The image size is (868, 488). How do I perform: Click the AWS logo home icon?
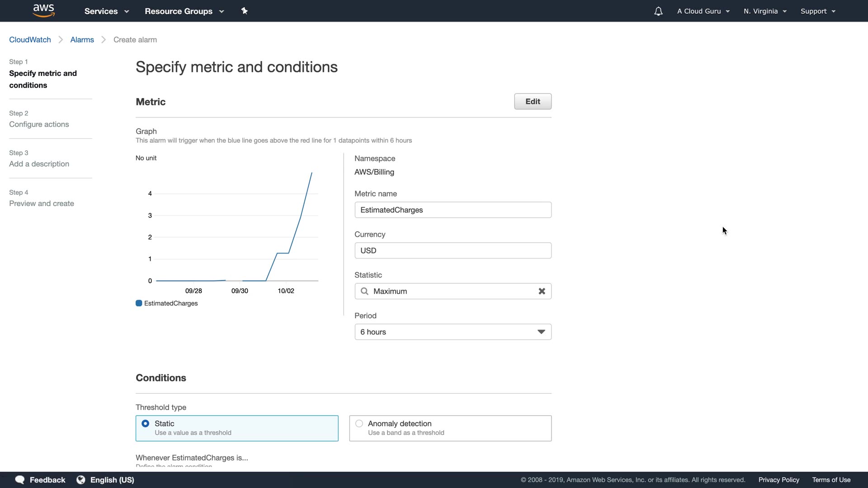44,11
